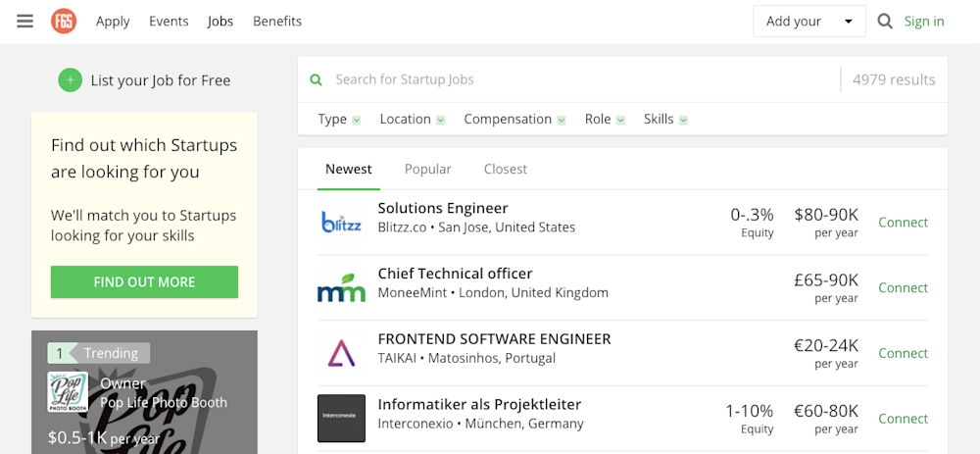Click the F6S logo icon
The image size is (980, 454).
[x=64, y=21]
